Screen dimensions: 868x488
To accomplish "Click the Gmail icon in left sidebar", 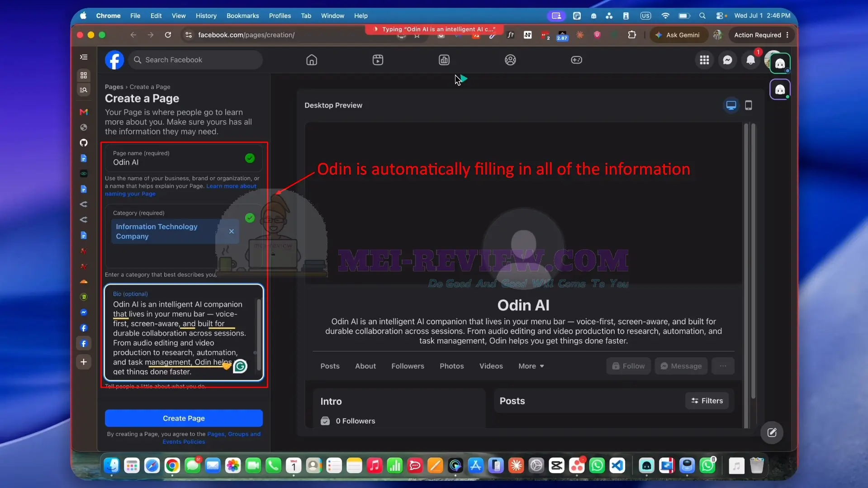I will pyautogui.click(x=84, y=112).
